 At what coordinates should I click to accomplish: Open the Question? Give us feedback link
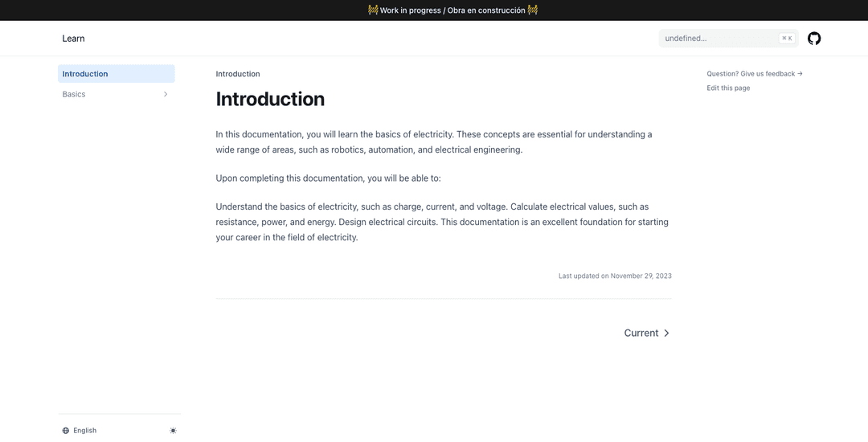pos(755,74)
